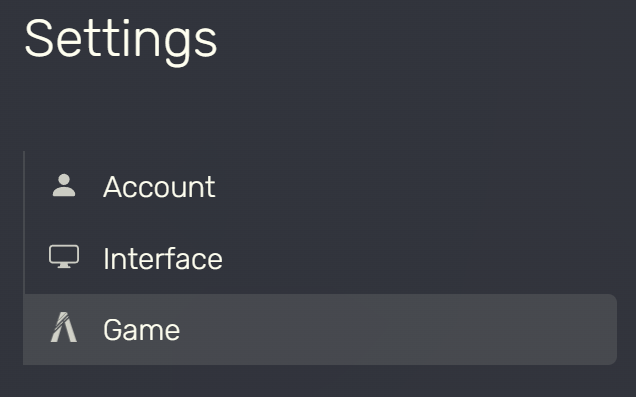Go to Game preferences from the settings list
The image size is (636, 397).
click(320, 329)
